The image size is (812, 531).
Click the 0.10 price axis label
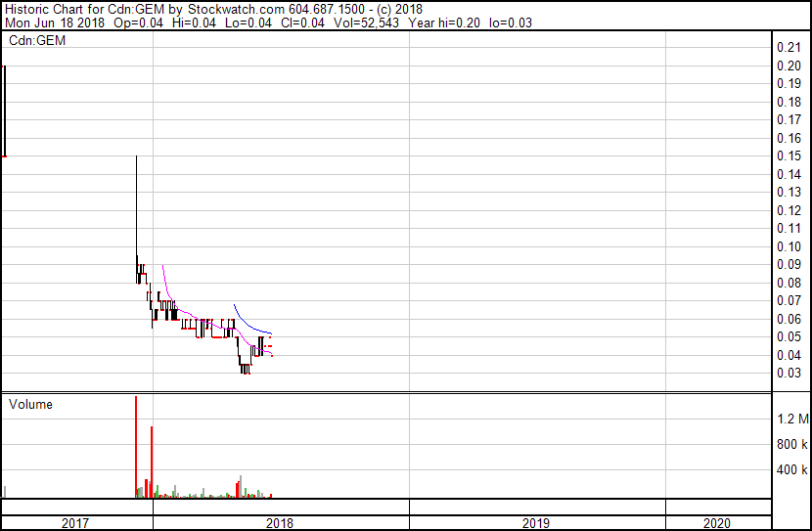coord(789,246)
